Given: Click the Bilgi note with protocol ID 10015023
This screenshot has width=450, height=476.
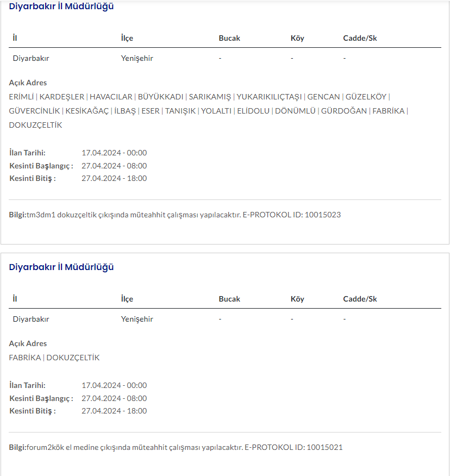Looking at the screenshot, I should (175, 215).
